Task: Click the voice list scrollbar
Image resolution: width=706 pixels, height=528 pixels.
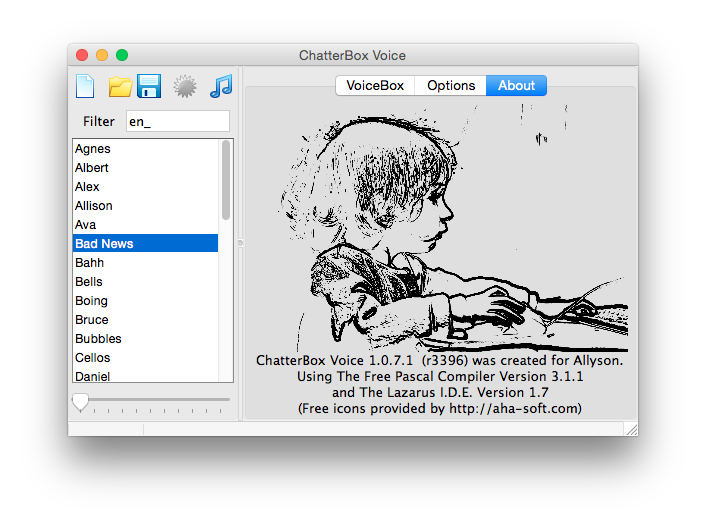Action: tap(226, 180)
